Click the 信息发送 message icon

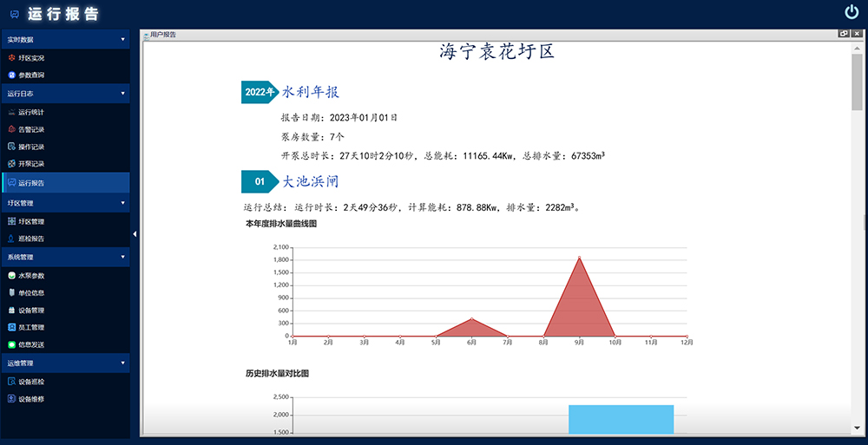coord(11,344)
